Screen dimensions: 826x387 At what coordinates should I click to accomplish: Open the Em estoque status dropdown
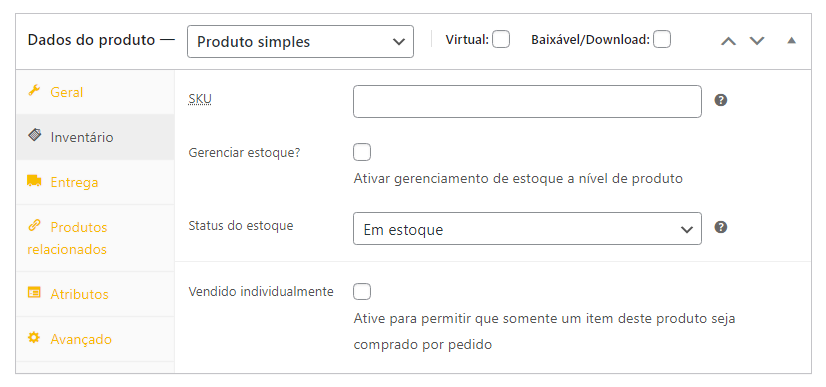pos(527,229)
